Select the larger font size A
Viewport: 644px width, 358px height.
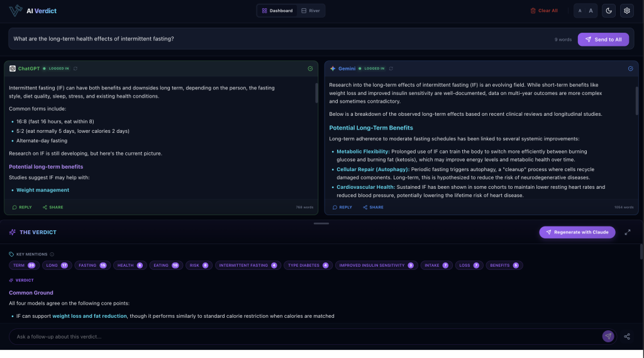click(591, 11)
